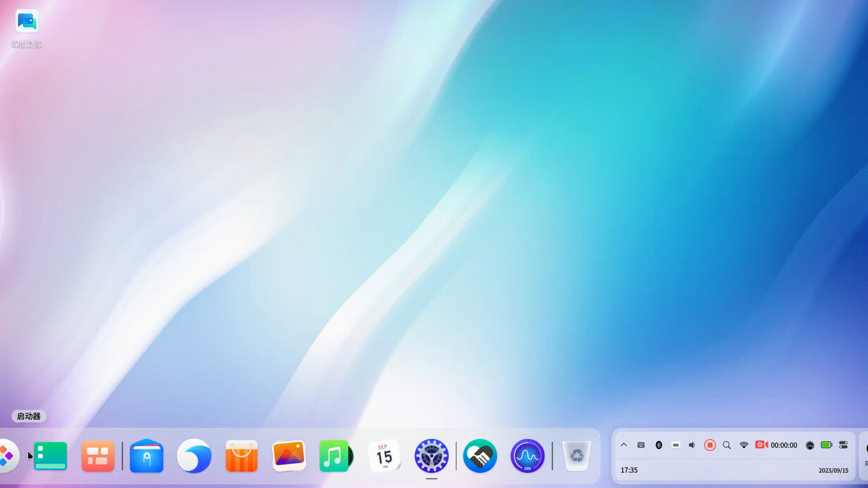
Task: Open the Image Viewer from the dock
Action: 289,456
